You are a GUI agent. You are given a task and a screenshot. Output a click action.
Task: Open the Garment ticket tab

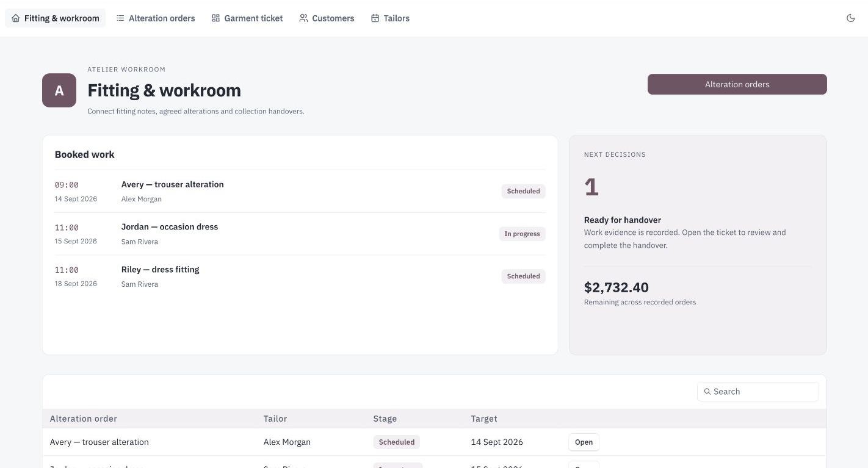(x=247, y=18)
